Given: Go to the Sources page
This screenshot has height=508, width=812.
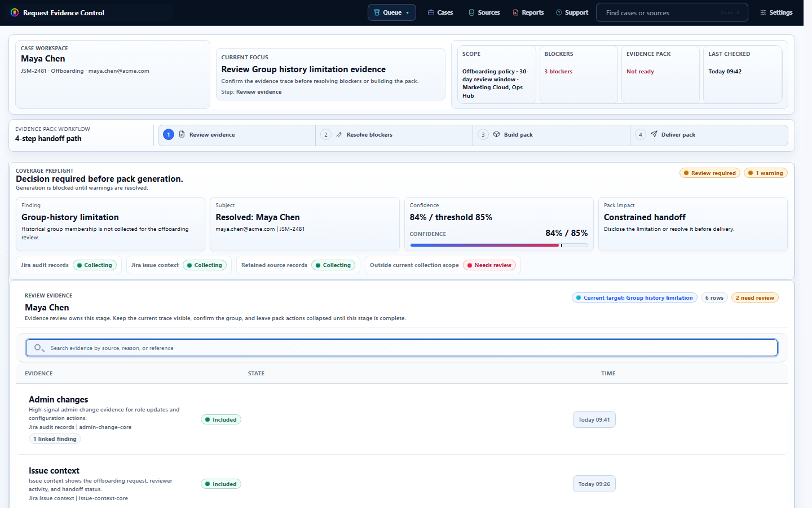Looking at the screenshot, I should (484, 12).
